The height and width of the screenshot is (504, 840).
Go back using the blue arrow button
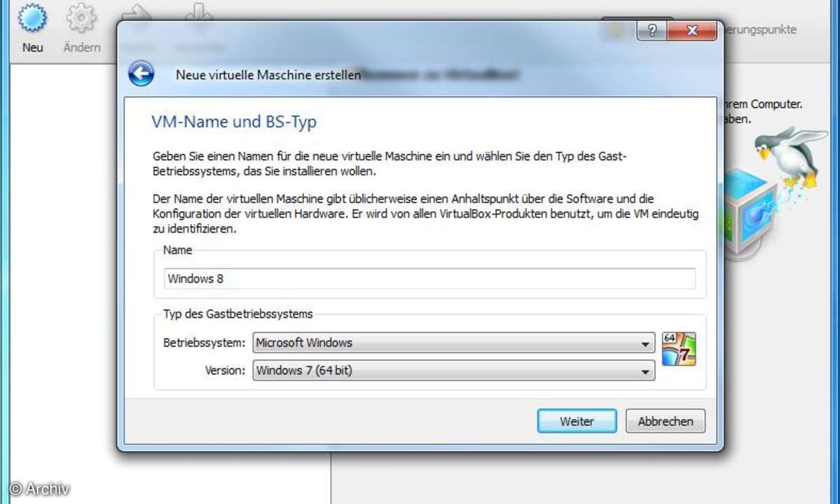click(x=142, y=73)
